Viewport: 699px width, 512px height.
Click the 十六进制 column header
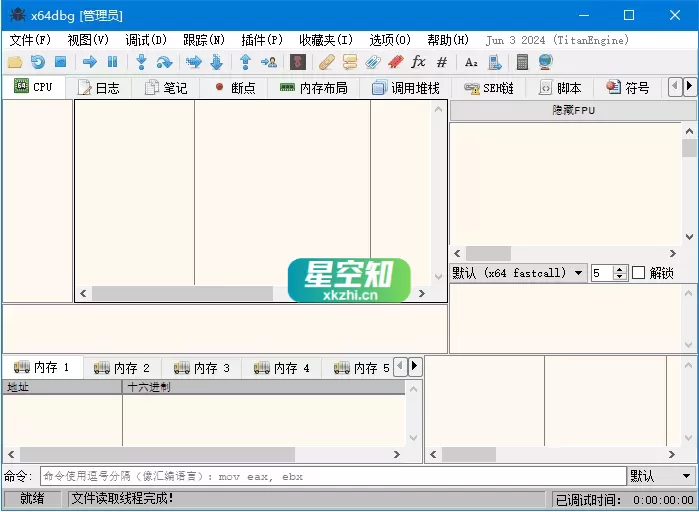coord(264,387)
